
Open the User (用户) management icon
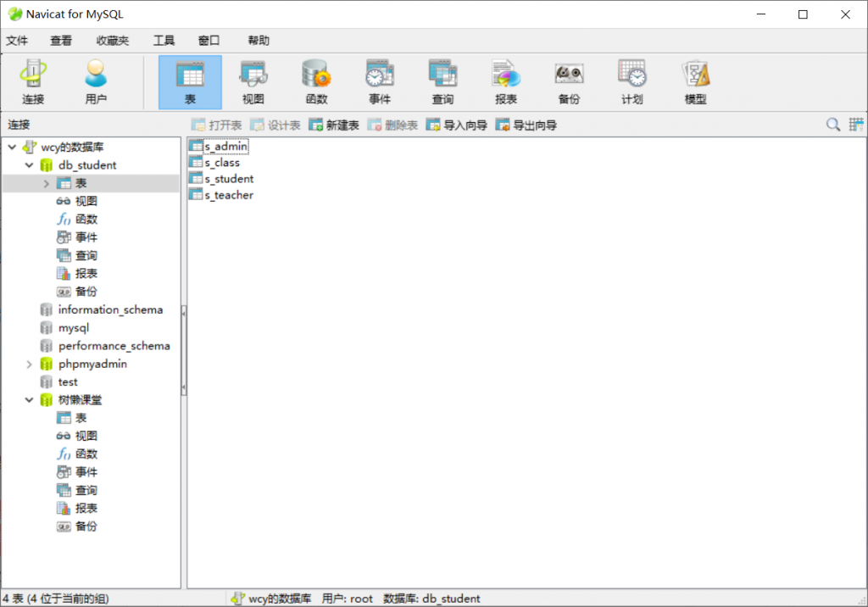pyautogui.click(x=96, y=82)
